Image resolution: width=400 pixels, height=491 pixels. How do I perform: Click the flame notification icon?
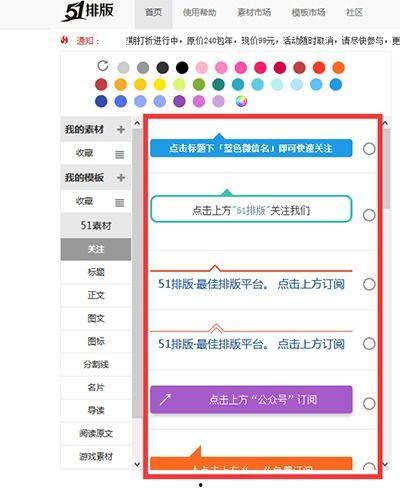pyautogui.click(x=64, y=40)
